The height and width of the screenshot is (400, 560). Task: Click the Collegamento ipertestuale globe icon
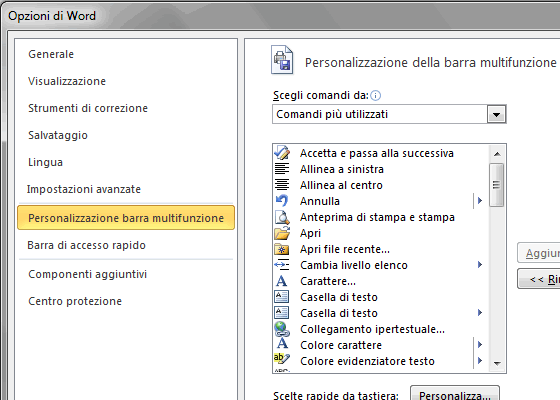[282, 329]
